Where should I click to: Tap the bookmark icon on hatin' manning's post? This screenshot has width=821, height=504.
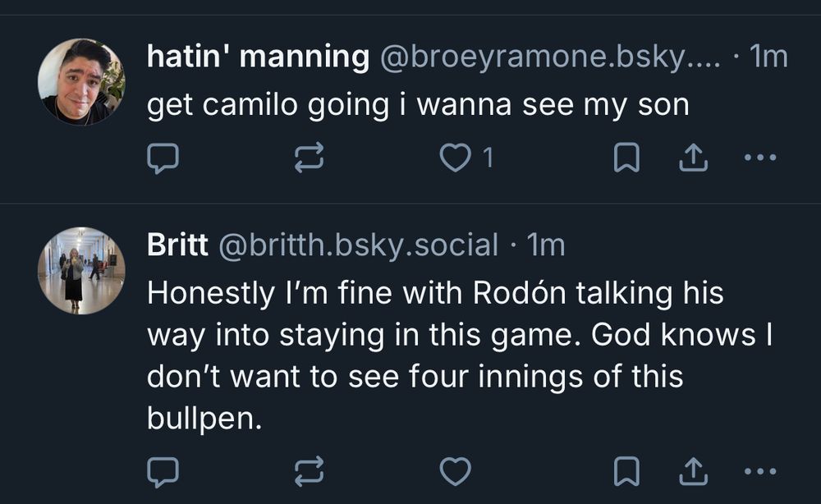[627, 158]
